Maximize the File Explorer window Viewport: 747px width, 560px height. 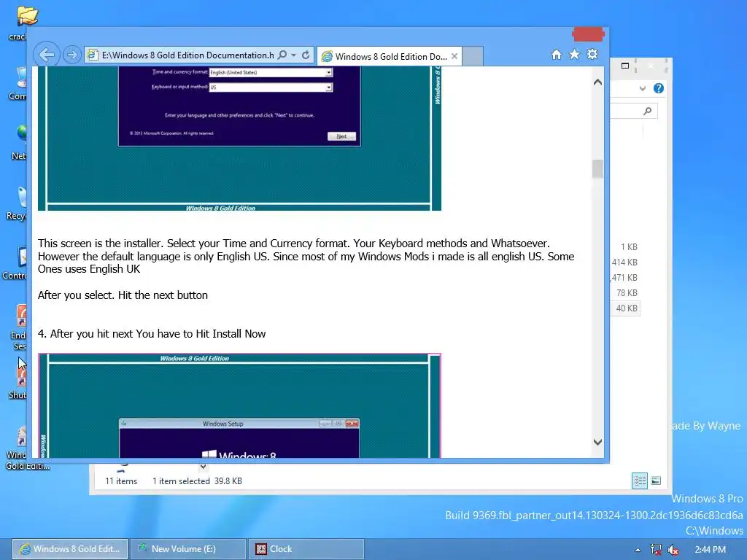(625, 66)
